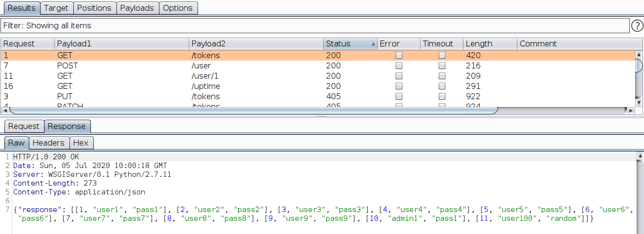Select the POST /user row
This screenshot has height=234, width=644.
coord(318,65)
